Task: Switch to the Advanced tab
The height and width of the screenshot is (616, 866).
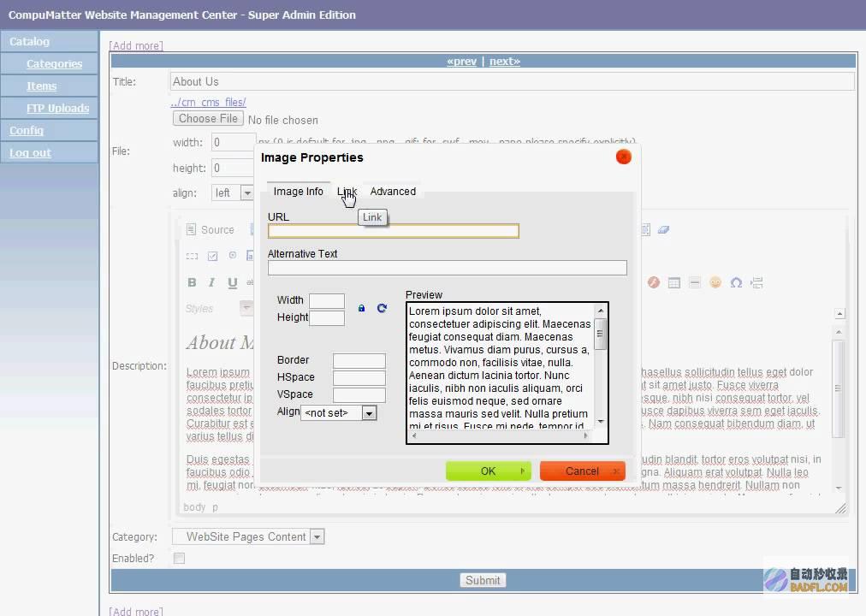Action: [x=393, y=191]
